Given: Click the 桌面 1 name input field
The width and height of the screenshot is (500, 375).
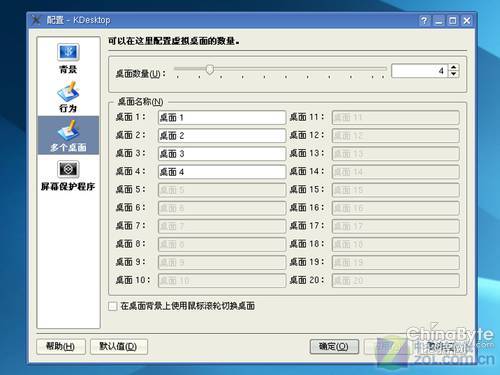Looking at the screenshot, I should (222, 117).
